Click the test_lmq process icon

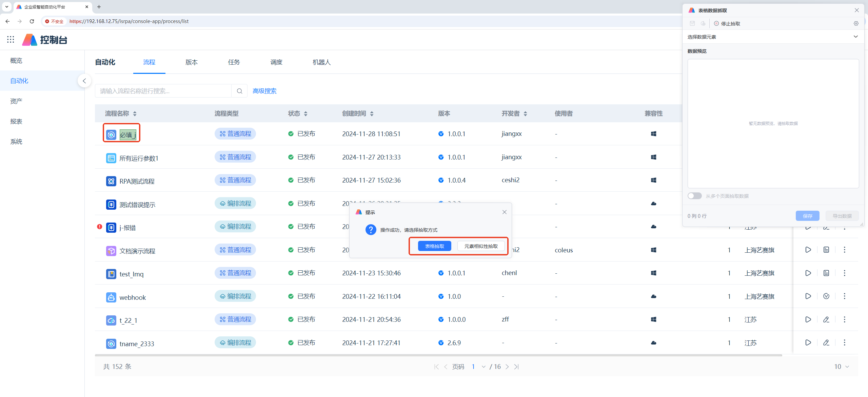[111, 274]
